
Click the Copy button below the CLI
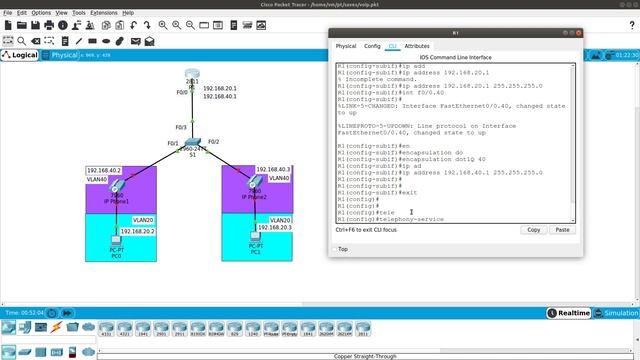point(533,230)
